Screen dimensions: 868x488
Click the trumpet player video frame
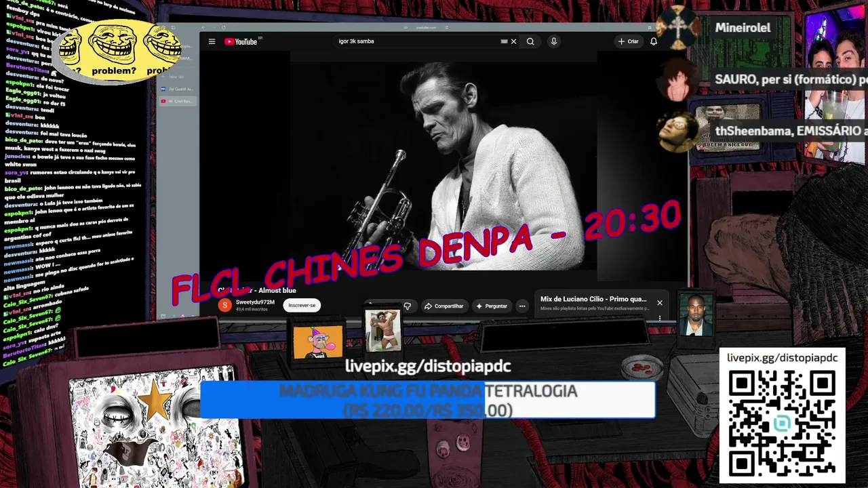click(x=443, y=167)
